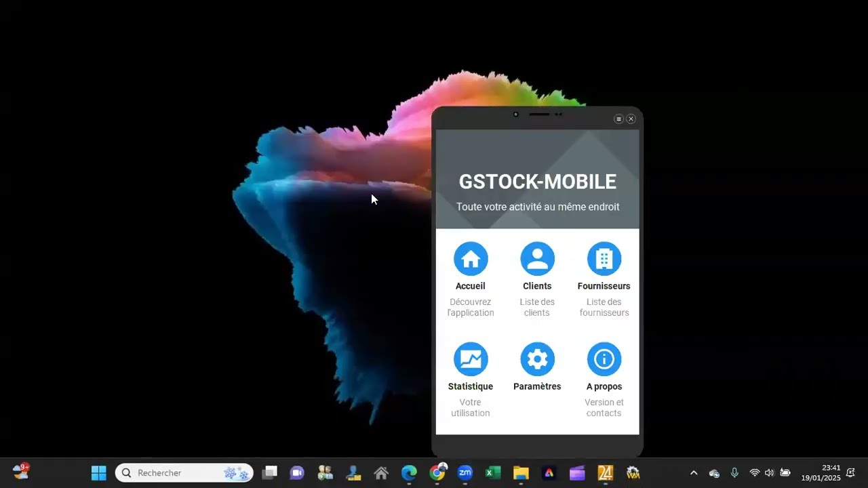The width and height of the screenshot is (868, 488).
Task: Click the microphone tray icon
Action: pyautogui.click(x=734, y=473)
